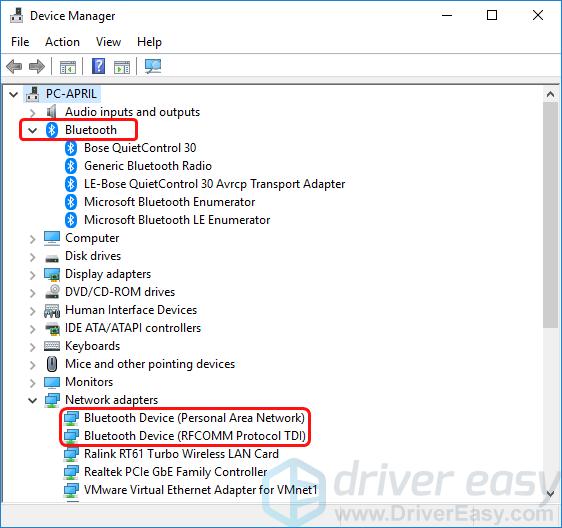The height and width of the screenshot is (528, 562).
Task: Open Help via blue question mark icon
Action: 99,66
